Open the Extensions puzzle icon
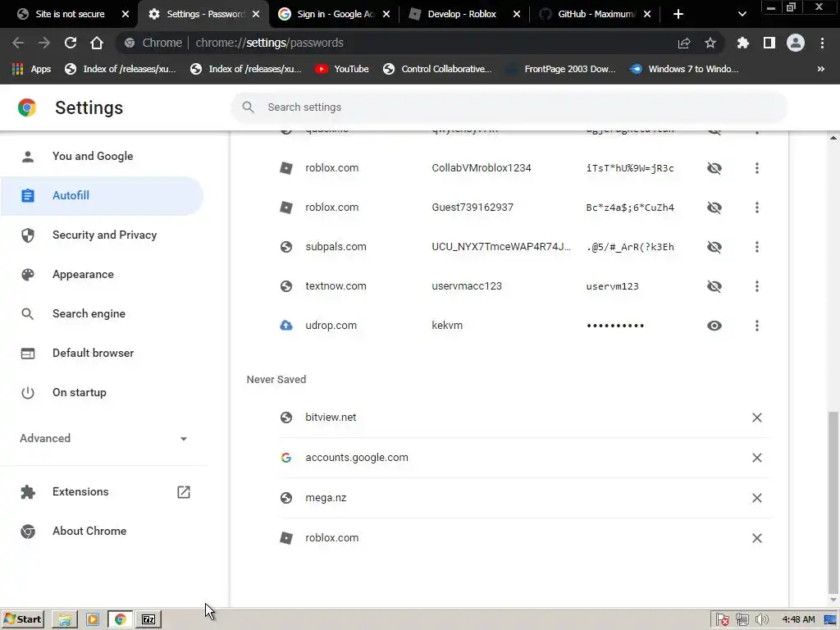840x630 pixels. [x=743, y=43]
